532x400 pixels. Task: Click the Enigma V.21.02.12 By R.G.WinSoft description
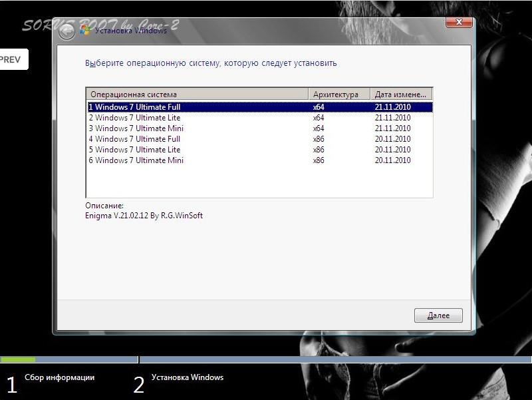[144, 216]
